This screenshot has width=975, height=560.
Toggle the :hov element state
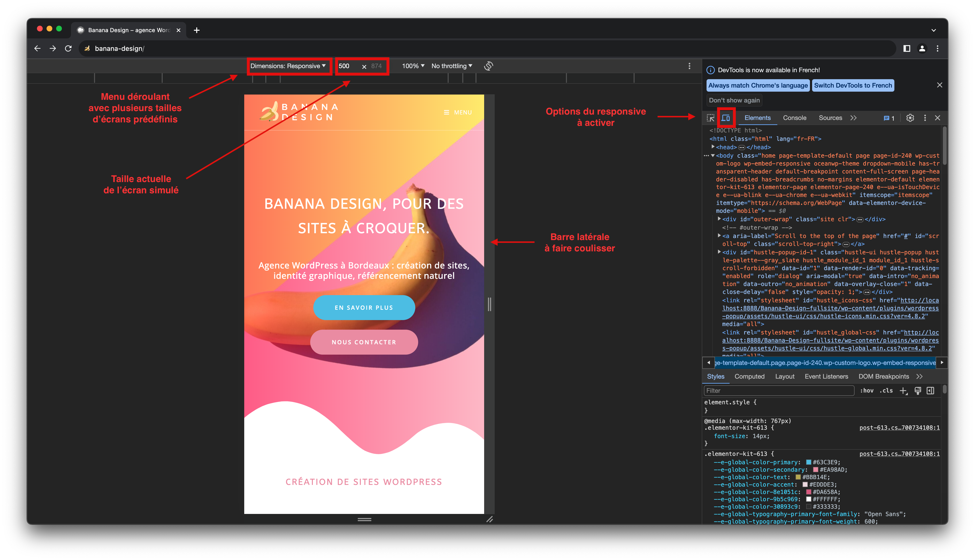point(867,391)
